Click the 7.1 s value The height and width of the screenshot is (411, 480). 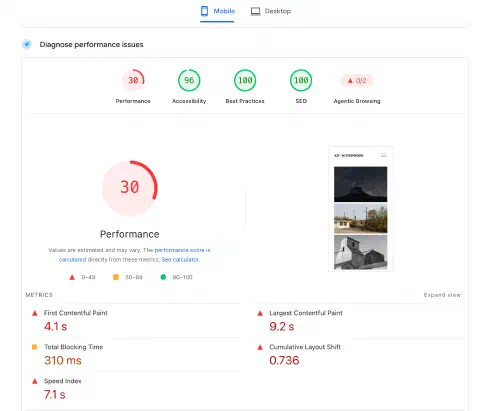(x=55, y=395)
